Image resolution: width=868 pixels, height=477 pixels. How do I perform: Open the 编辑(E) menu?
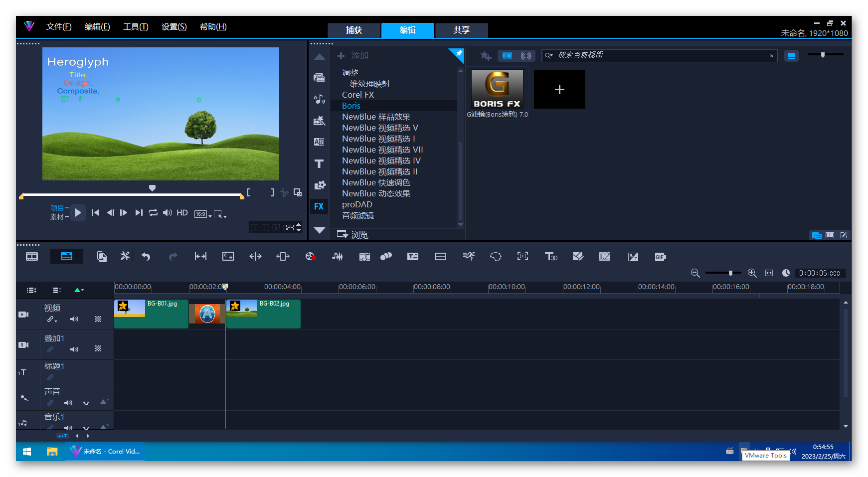pyautogui.click(x=97, y=27)
